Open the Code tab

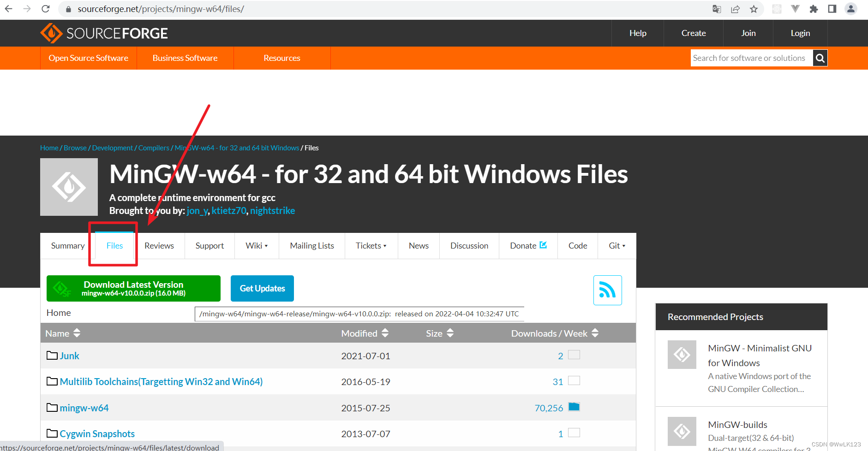coord(578,246)
